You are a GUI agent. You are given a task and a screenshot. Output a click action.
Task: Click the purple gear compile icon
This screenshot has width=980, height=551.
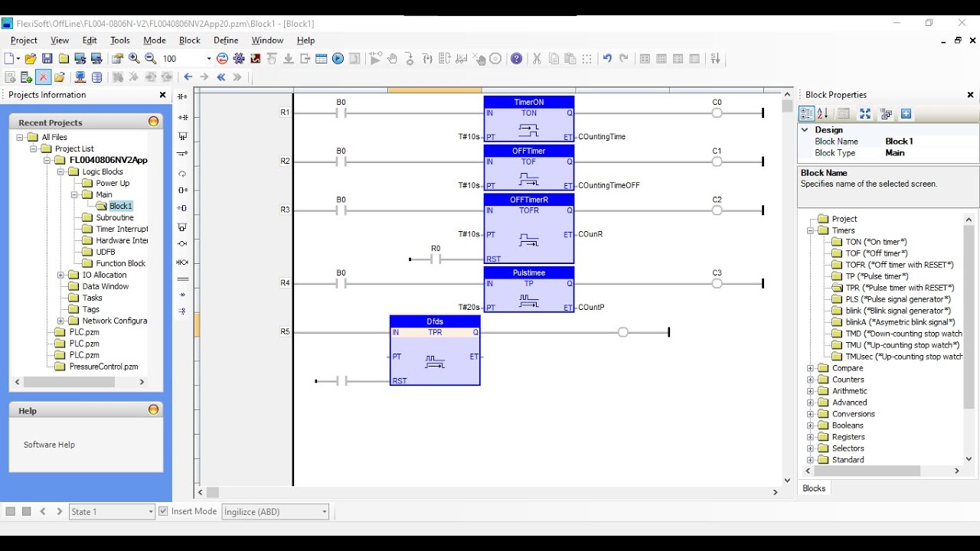(239, 59)
